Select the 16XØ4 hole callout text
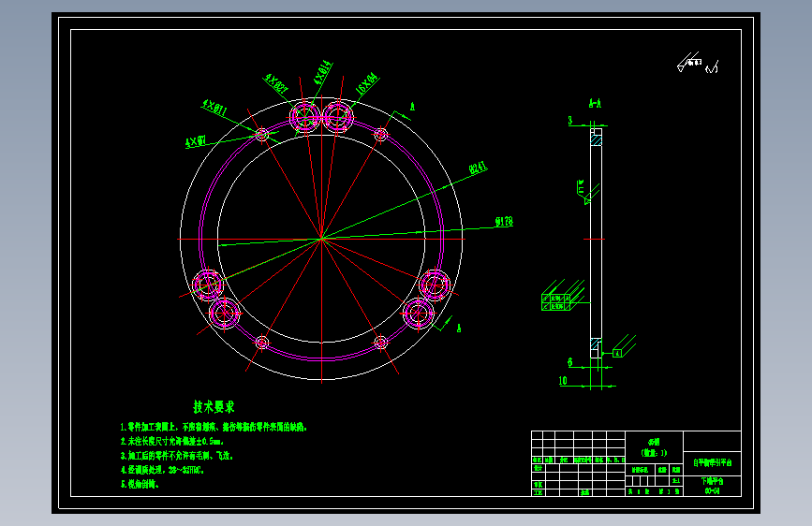 coord(366,83)
